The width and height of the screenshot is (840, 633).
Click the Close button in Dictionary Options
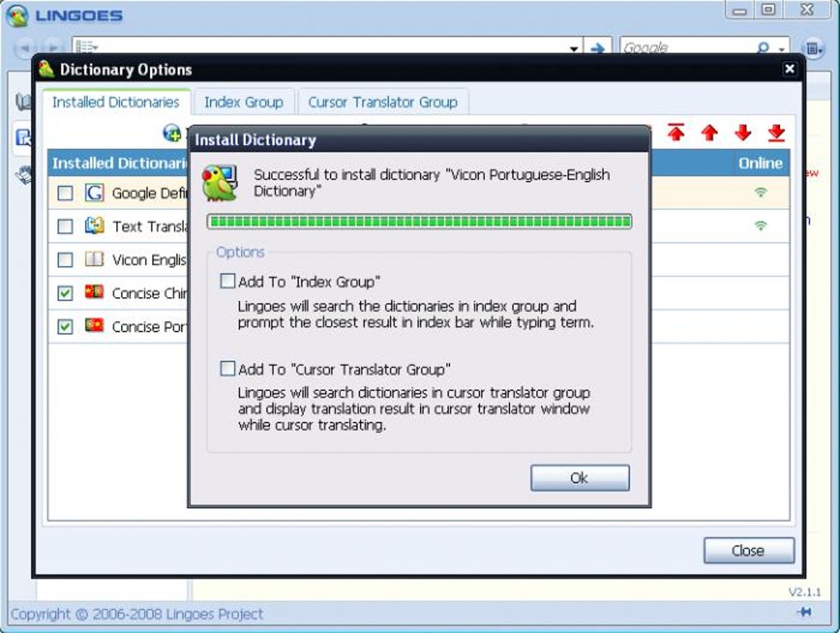pos(749,550)
